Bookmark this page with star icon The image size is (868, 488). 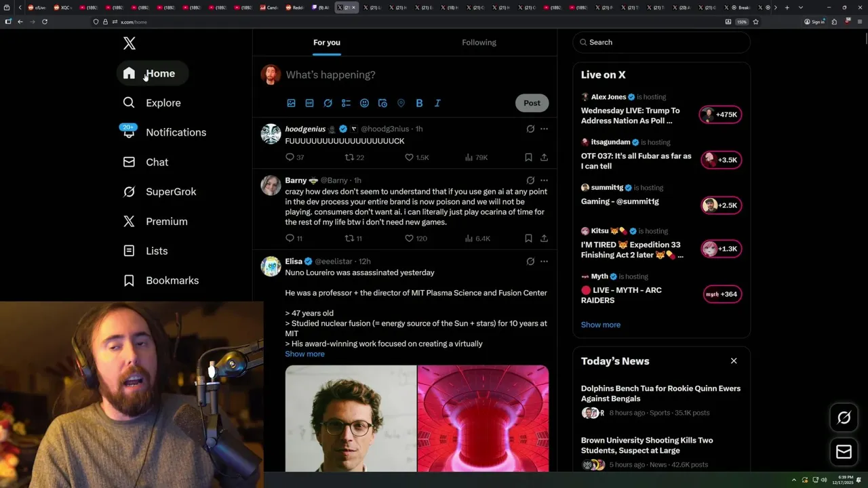click(755, 22)
